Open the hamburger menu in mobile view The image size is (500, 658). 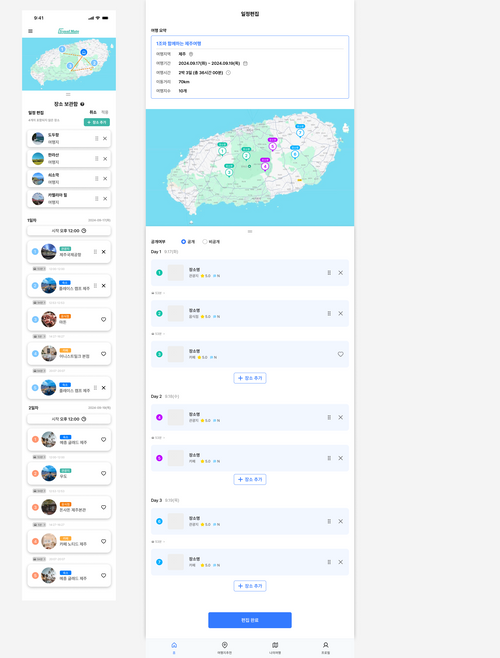(x=30, y=31)
